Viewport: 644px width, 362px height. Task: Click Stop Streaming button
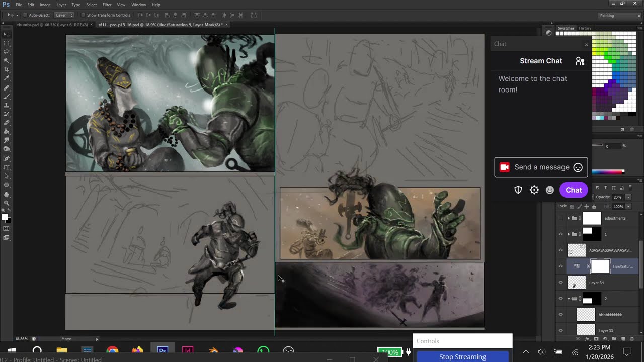462,356
